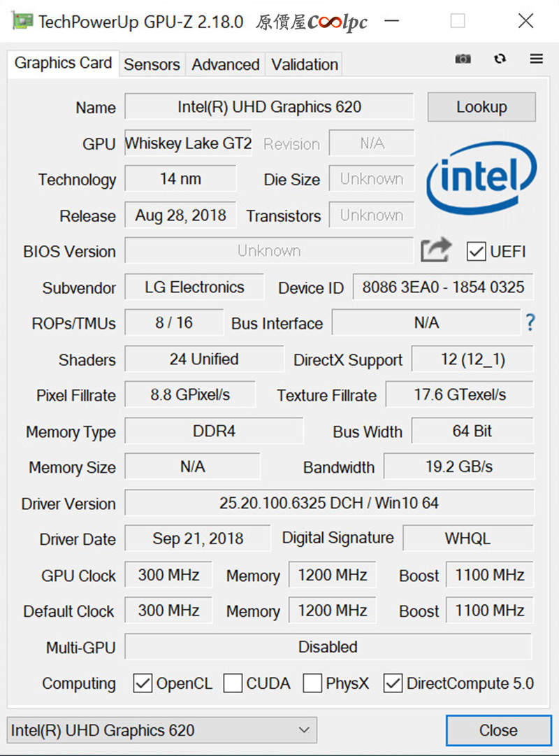Open the Advanced tab
559x756 pixels.
coord(226,64)
